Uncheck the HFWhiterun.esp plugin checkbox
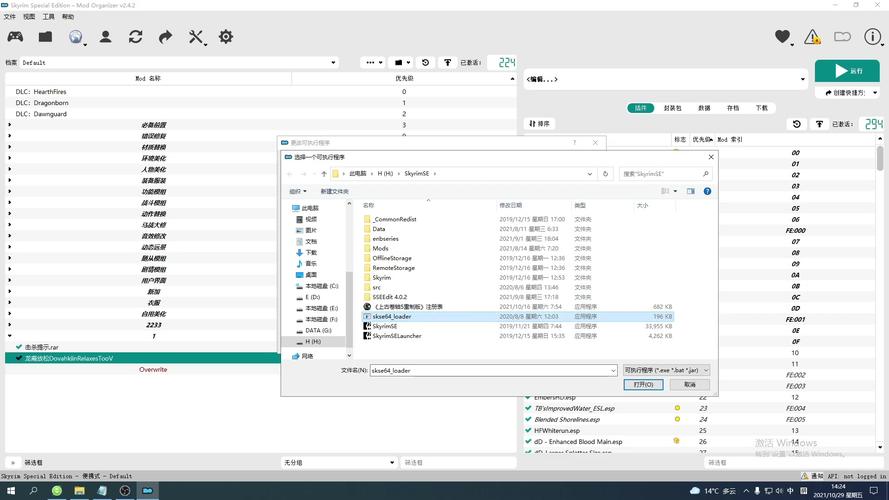Image resolution: width=889 pixels, height=500 pixels. (528, 430)
